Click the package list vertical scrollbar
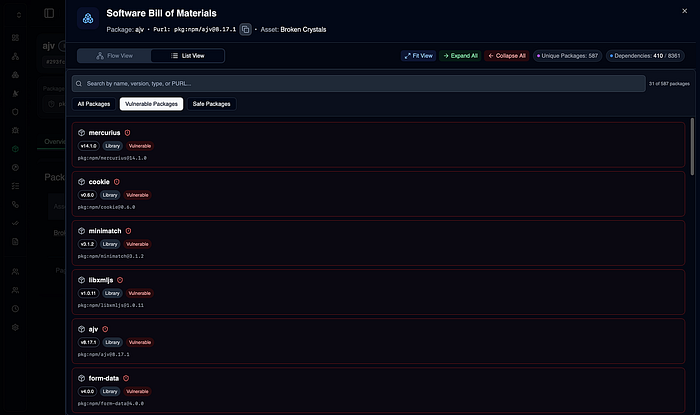 click(692, 146)
